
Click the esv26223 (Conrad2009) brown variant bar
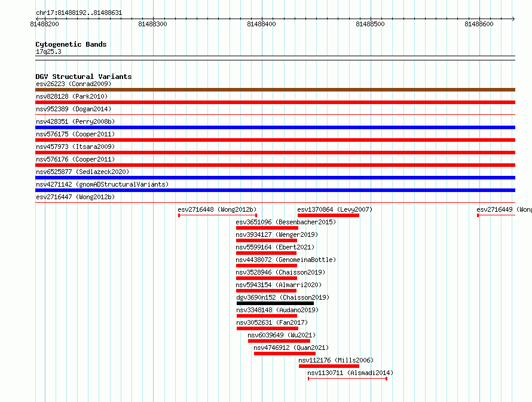tap(275, 90)
